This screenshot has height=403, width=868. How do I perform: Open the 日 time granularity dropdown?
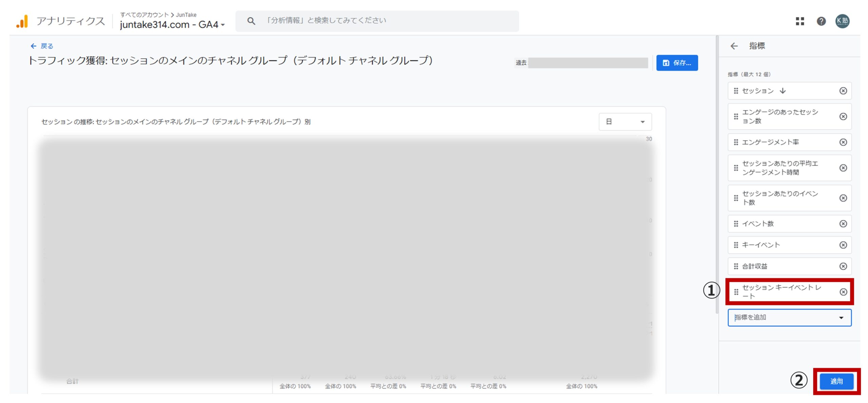[x=625, y=121]
